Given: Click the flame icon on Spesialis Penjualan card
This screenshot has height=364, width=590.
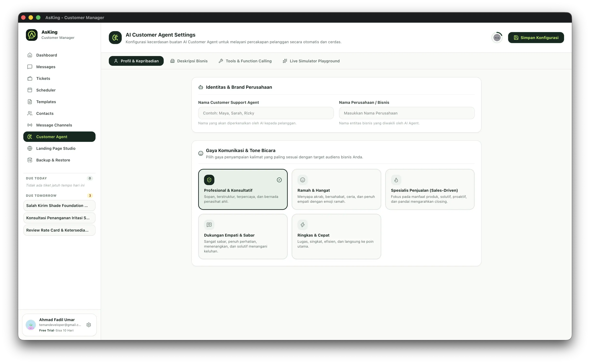Looking at the screenshot, I should 396,180.
